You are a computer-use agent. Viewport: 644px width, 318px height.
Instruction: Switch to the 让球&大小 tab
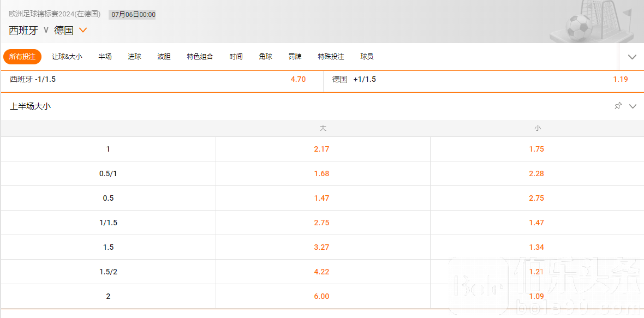click(x=67, y=57)
